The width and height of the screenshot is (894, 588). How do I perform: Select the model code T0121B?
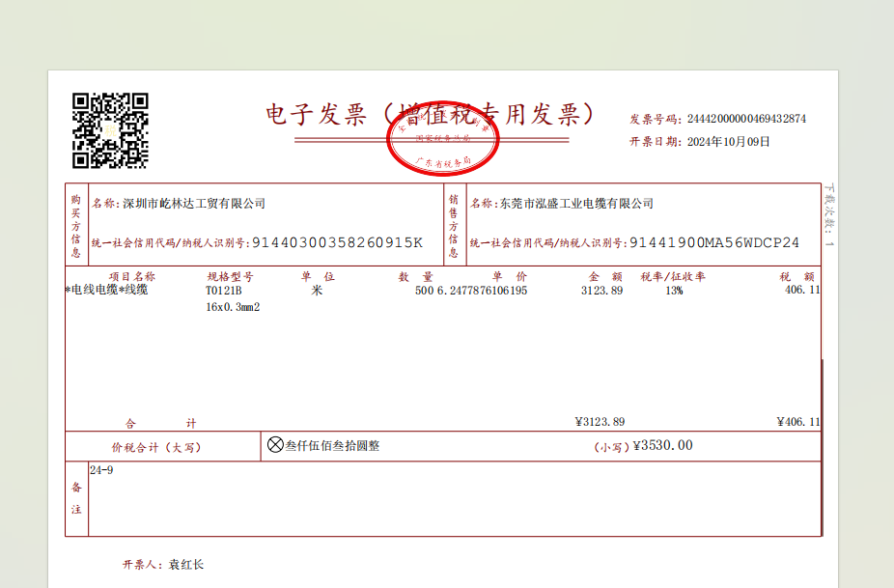(224, 291)
